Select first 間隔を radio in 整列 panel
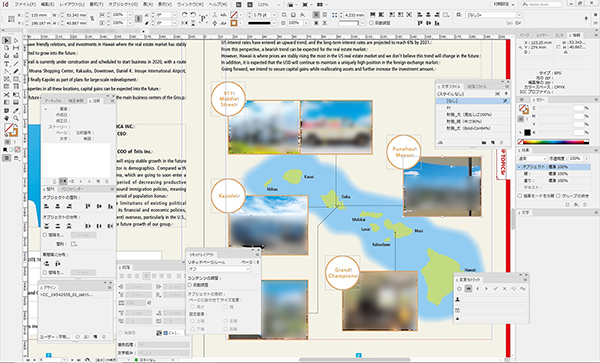The height and width of the screenshot is (363, 600). [45, 235]
